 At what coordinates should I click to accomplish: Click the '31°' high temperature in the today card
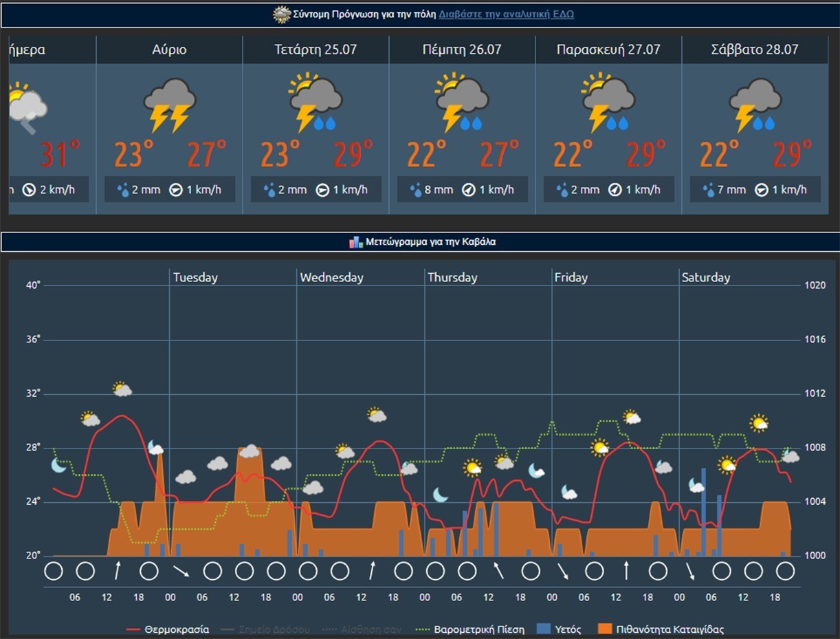60,154
